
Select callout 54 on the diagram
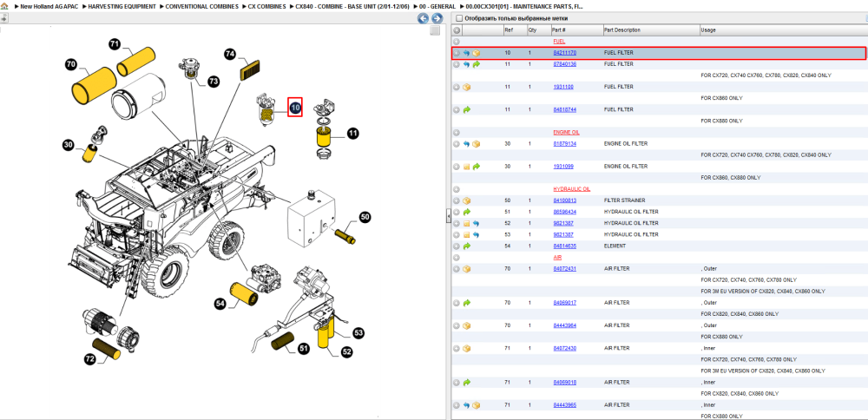coord(221,303)
